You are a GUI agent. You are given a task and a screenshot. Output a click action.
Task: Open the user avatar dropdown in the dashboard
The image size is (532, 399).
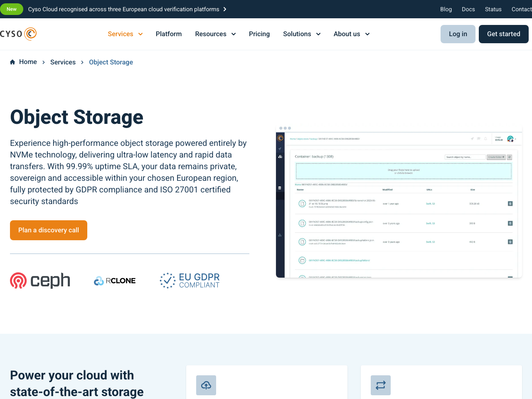(x=510, y=139)
